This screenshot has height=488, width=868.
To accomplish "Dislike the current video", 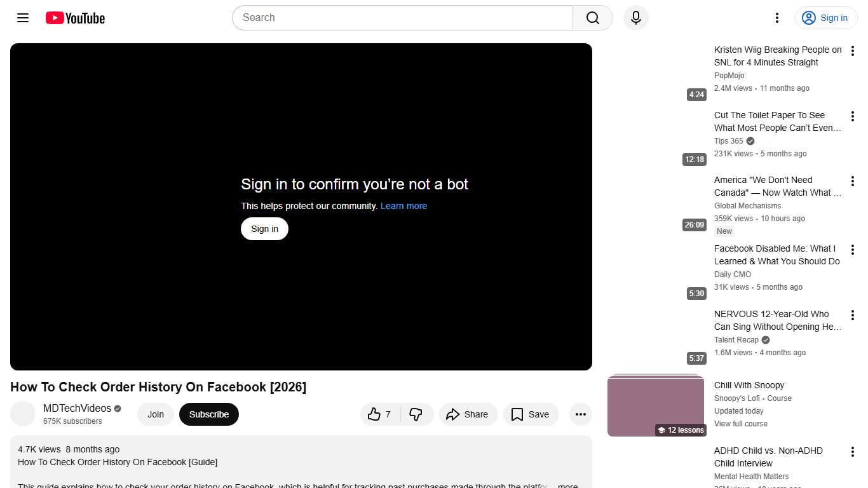I will (x=416, y=414).
